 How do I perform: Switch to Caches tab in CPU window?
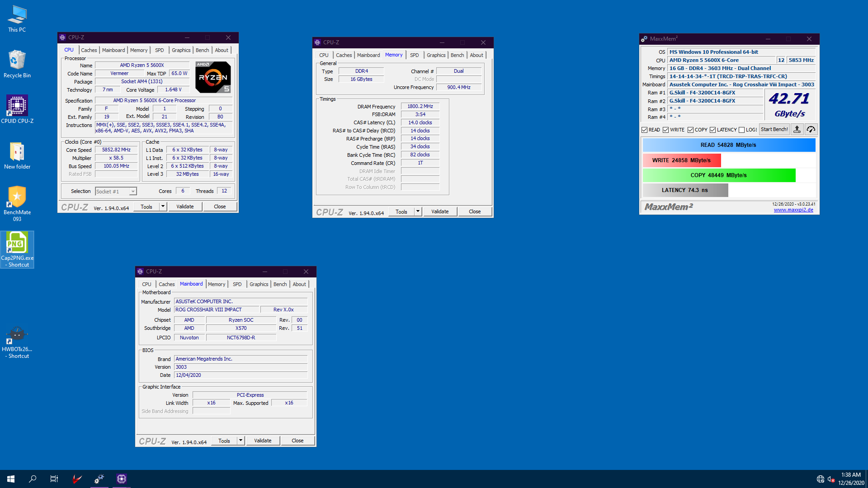click(89, 50)
